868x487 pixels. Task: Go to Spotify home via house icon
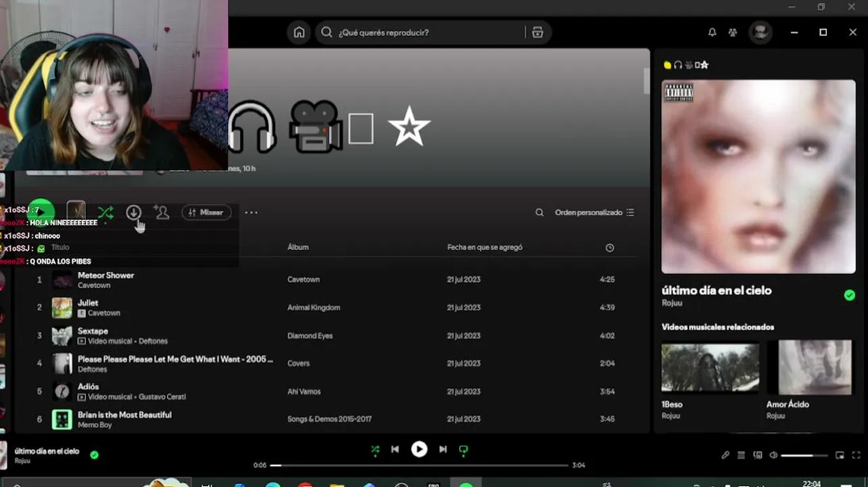pos(299,32)
